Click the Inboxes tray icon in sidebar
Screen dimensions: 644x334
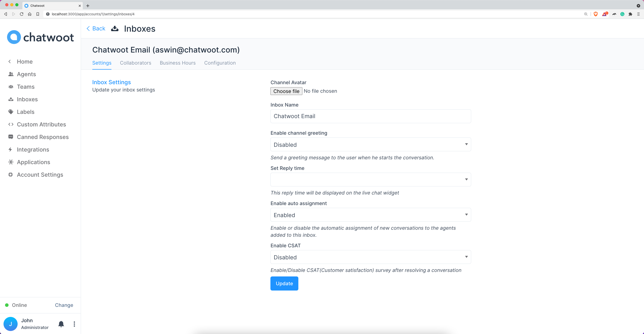click(11, 99)
